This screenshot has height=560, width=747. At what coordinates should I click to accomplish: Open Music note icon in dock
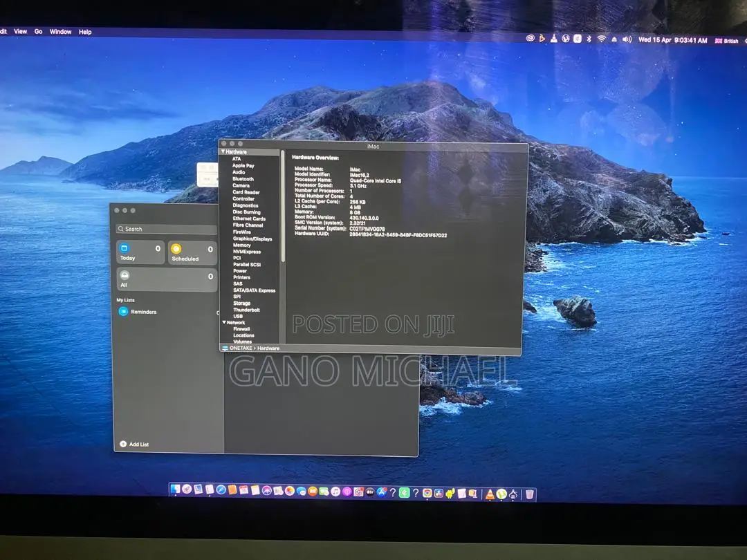(x=335, y=492)
